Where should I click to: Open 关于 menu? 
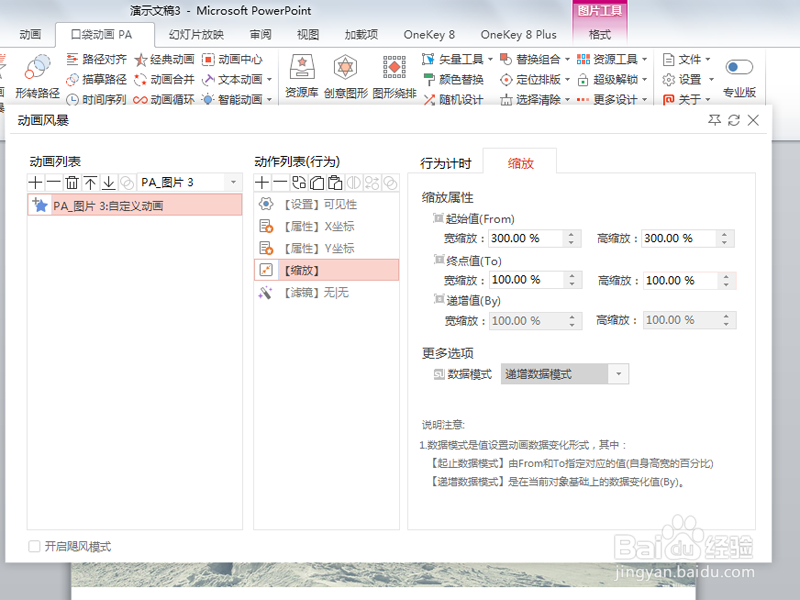pyautogui.click(x=686, y=99)
